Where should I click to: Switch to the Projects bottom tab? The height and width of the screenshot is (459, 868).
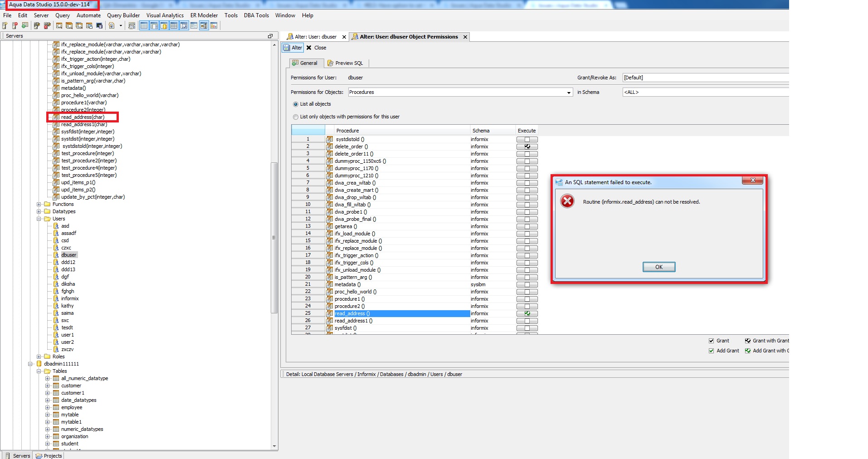tap(49, 455)
